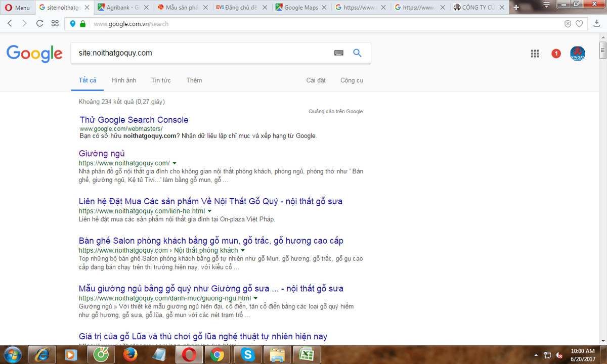This screenshot has width=607, height=364.
Task: Click the Google logo
Action: pyautogui.click(x=34, y=53)
